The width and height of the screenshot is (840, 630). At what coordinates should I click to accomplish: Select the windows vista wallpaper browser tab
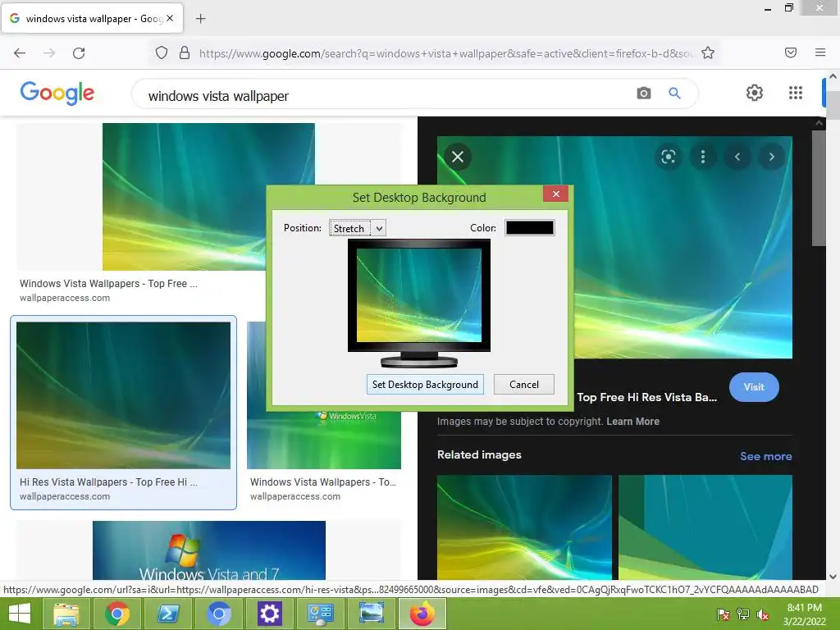pyautogui.click(x=92, y=18)
